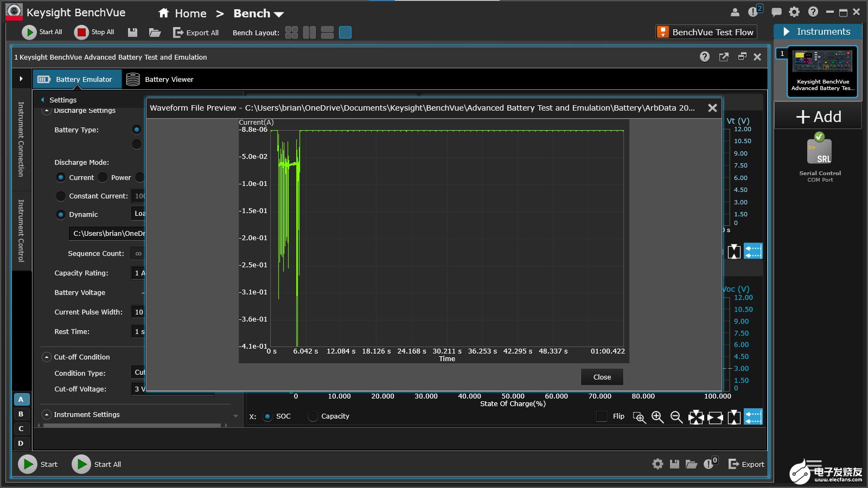Select Power discharge mode

(103, 177)
